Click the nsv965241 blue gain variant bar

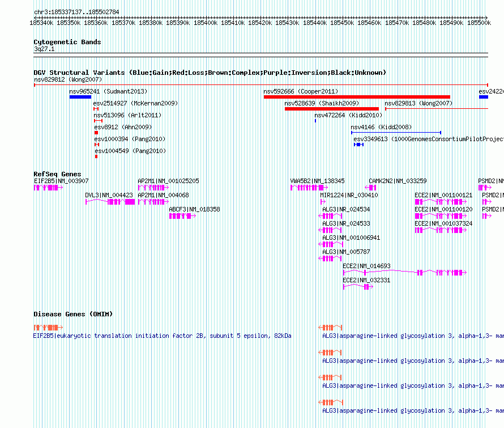pyautogui.click(x=80, y=97)
